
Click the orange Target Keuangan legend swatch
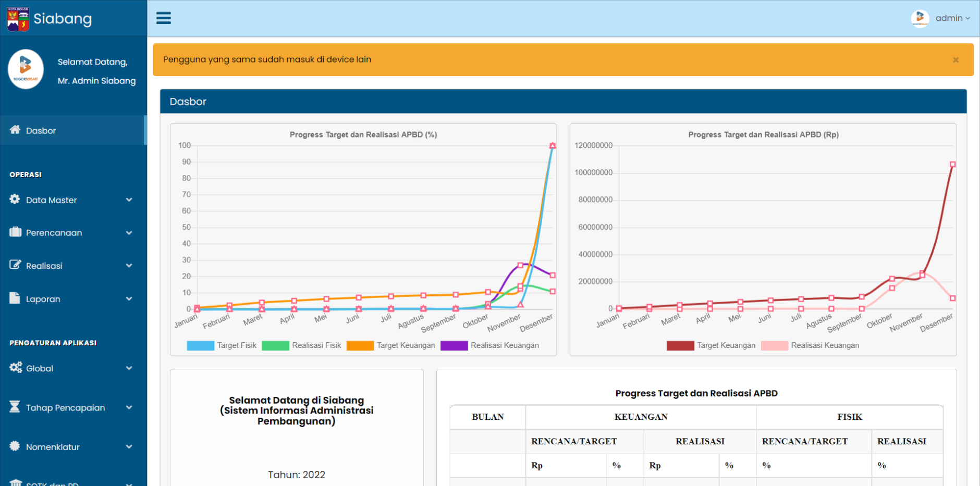tap(360, 345)
